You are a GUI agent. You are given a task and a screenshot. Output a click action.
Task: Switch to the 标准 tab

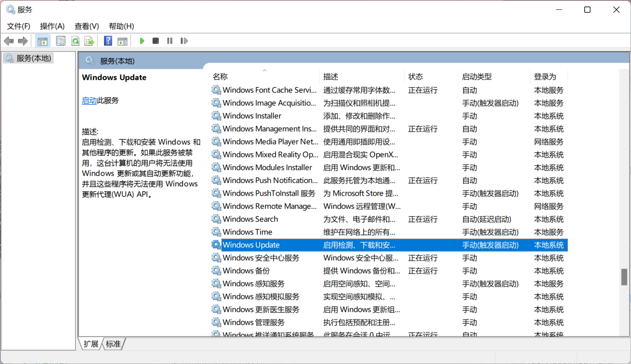coord(113,344)
